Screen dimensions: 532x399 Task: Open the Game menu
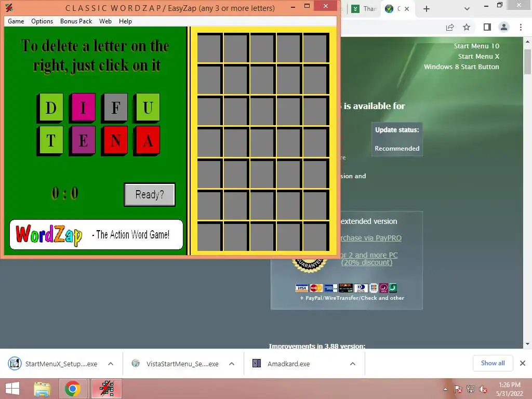pos(16,21)
